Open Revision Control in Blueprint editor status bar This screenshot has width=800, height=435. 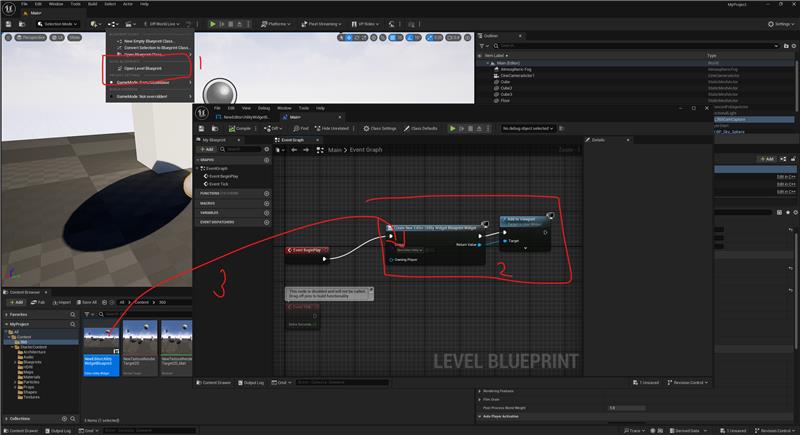[688, 382]
